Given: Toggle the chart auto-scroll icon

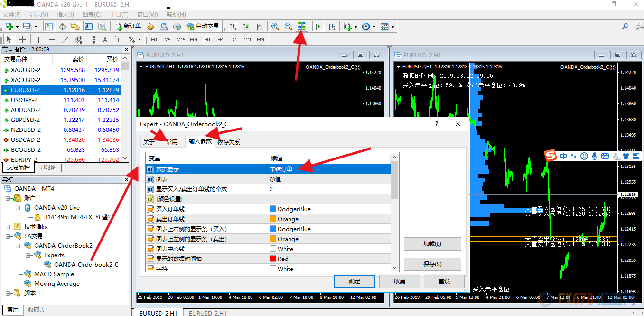Looking at the screenshot, I should (x=318, y=27).
